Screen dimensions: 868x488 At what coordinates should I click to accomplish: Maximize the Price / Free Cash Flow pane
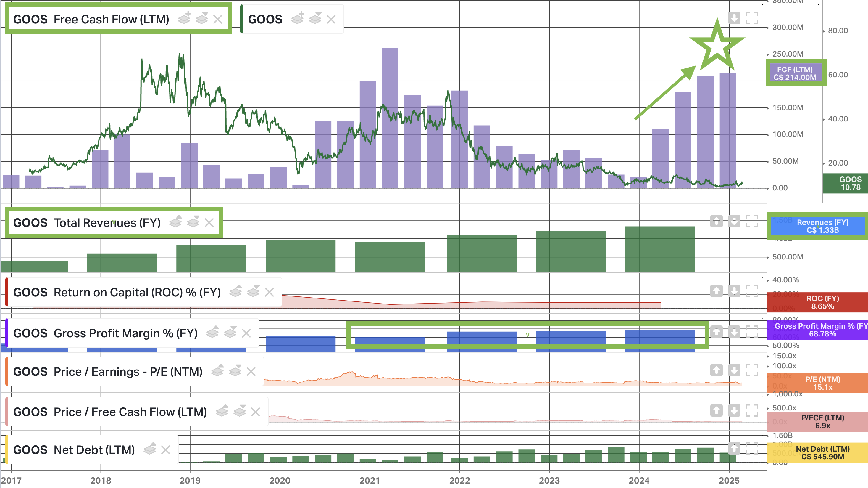pyautogui.click(x=752, y=410)
